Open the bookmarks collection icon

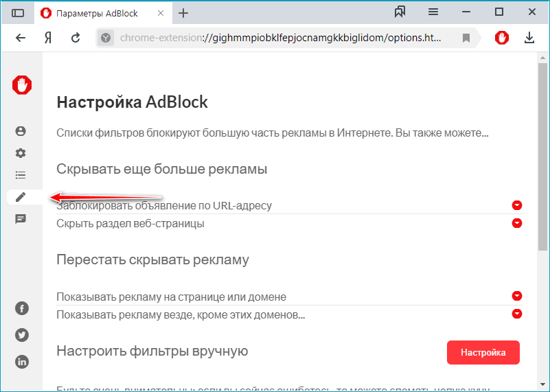[400, 12]
